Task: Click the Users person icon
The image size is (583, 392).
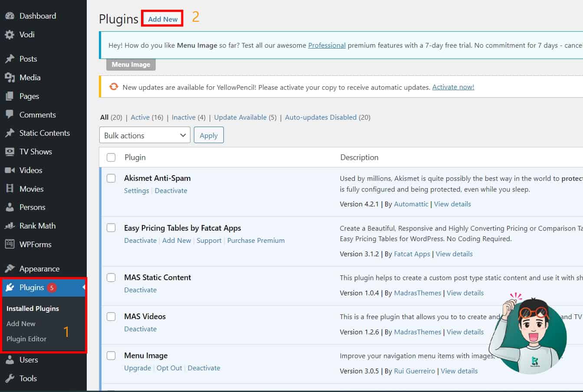Action: click(10, 360)
